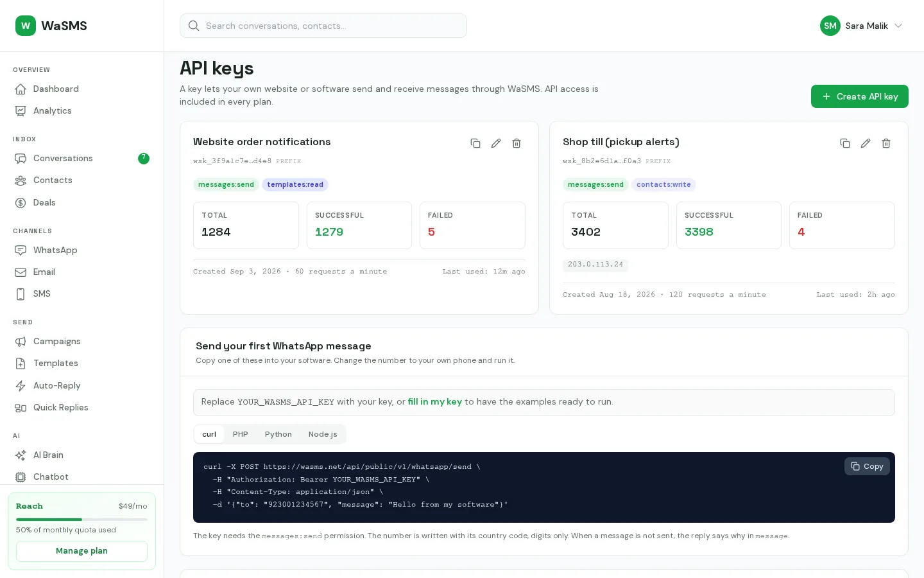Click the contacts:write permission tag
924x578 pixels.
663,185
